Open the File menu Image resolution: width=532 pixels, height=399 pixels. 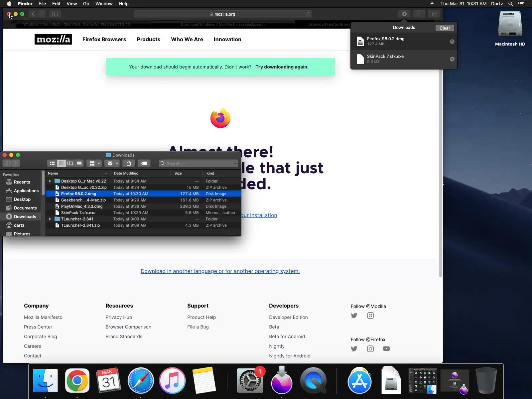[x=42, y=4]
